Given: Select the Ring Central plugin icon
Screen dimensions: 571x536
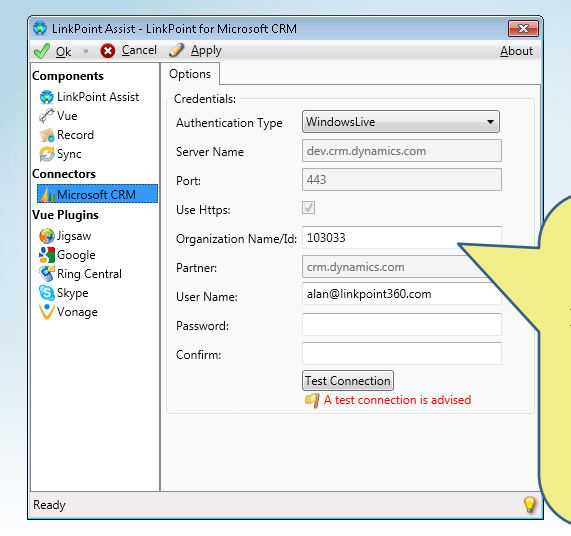Looking at the screenshot, I should click(47, 274).
